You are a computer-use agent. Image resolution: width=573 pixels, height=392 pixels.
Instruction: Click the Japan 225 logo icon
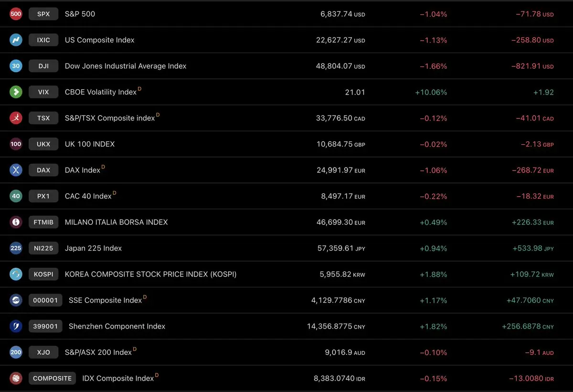16,248
